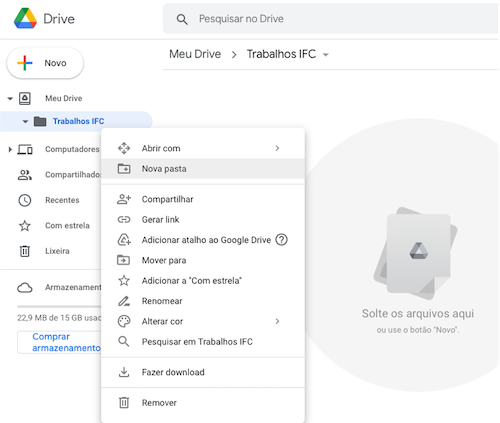Collapse the Meu Drive tree arrow
The image size is (500, 423).
[10, 99]
